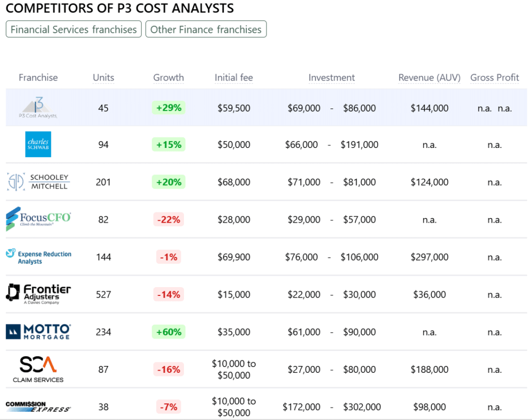This screenshot has height=420, width=532.
Task: Click the $188,000 revenue value
Action: point(429,370)
